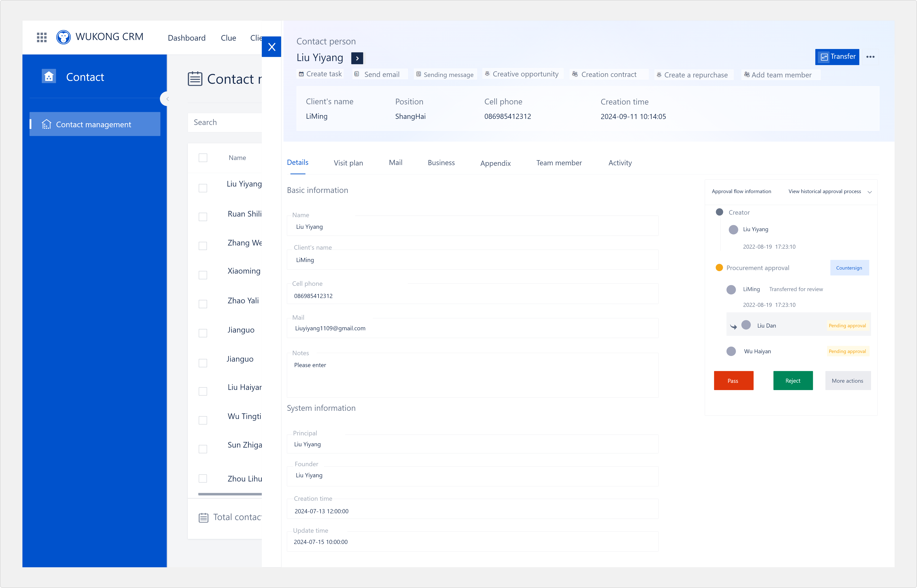This screenshot has width=917, height=588.
Task: Collapse the left sidebar with the arrow
Action: (167, 99)
